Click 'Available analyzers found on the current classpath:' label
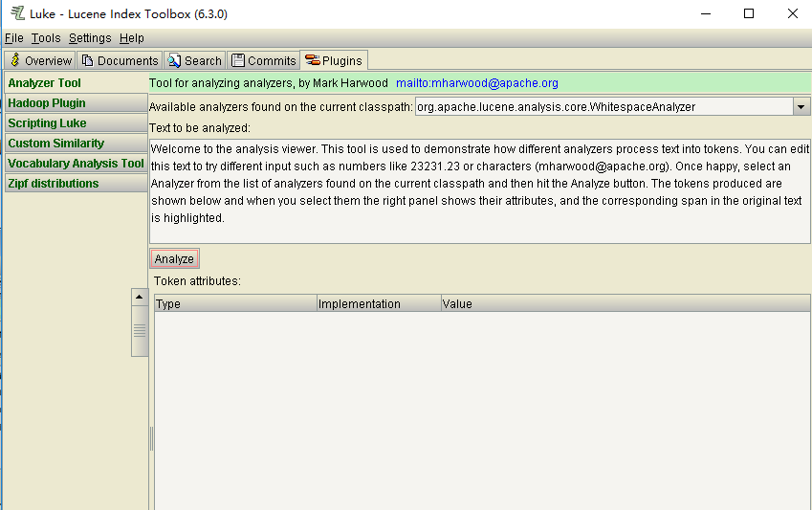This screenshot has width=812, height=510. [x=281, y=107]
